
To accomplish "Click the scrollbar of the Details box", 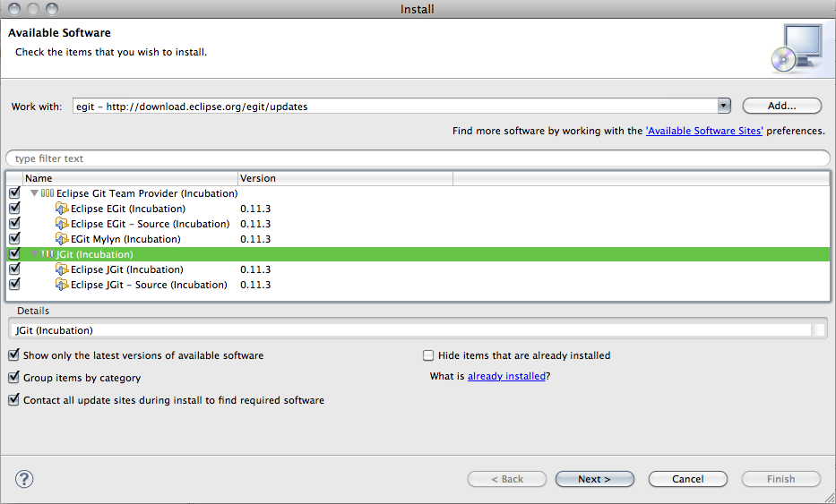I will point(818,330).
